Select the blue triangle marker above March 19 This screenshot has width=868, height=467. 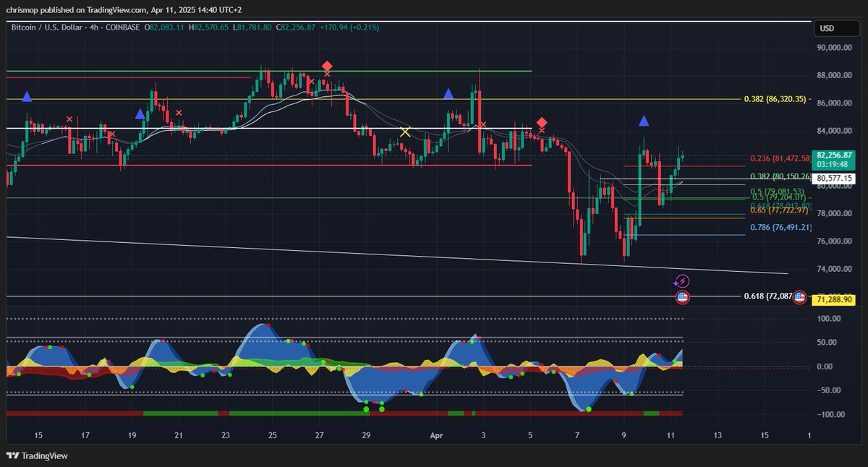140,113
